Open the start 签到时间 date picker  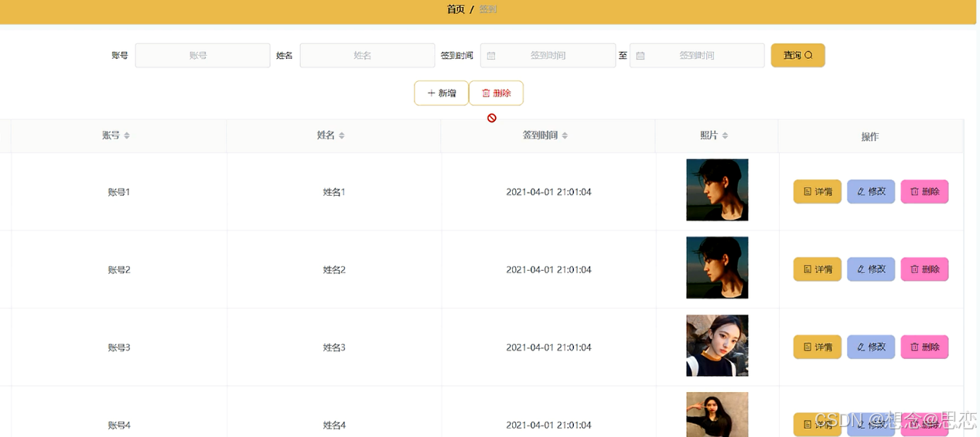[x=548, y=56]
